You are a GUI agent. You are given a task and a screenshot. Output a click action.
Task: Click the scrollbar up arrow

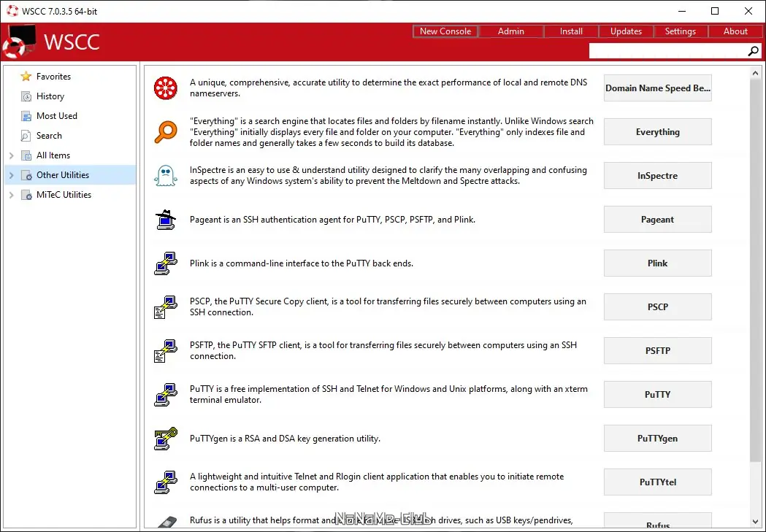tap(755, 73)
